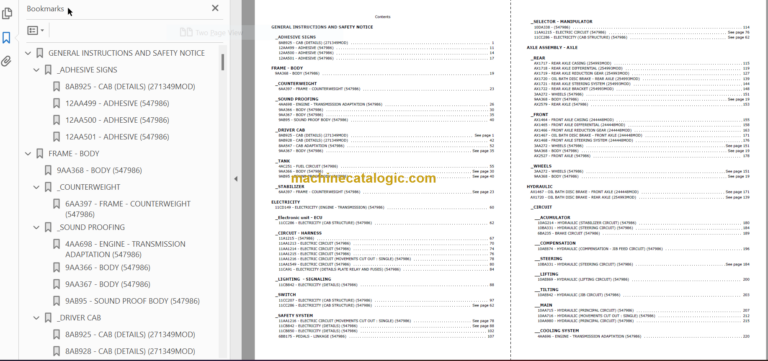Open 12AA501 - ADHESIVE bookmark
Viewport: 768px width, 361px height.
[117, 137]
